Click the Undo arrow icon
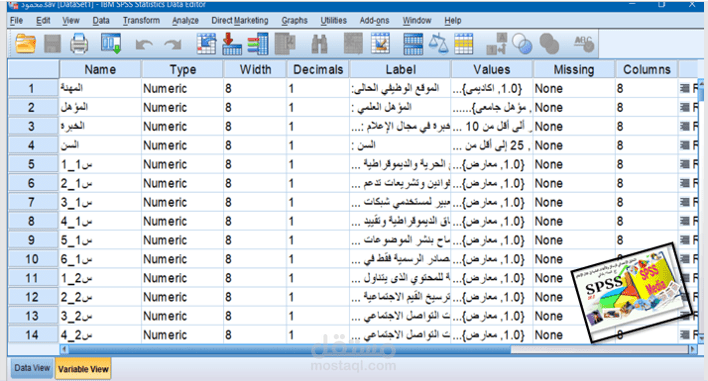This screenshot has width=708, height=381. (144, 44)
